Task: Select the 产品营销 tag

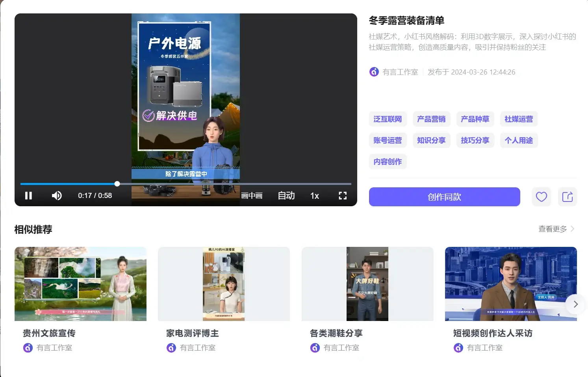Action: point(431,119)
